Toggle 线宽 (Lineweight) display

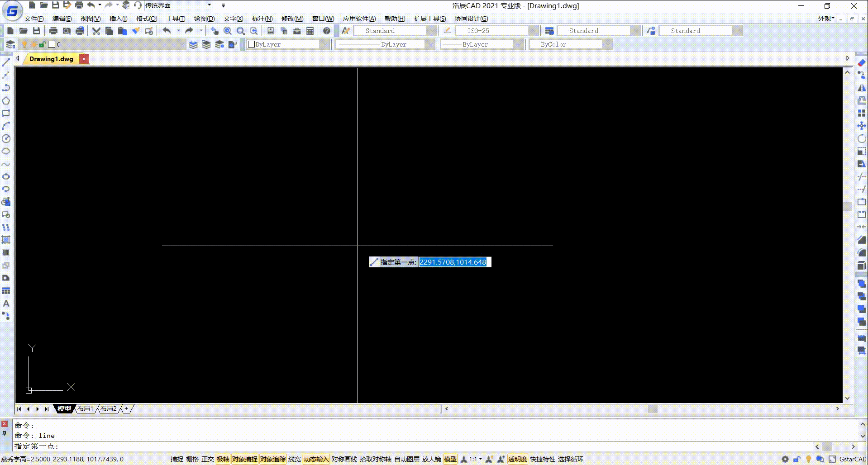pos(295,459)
